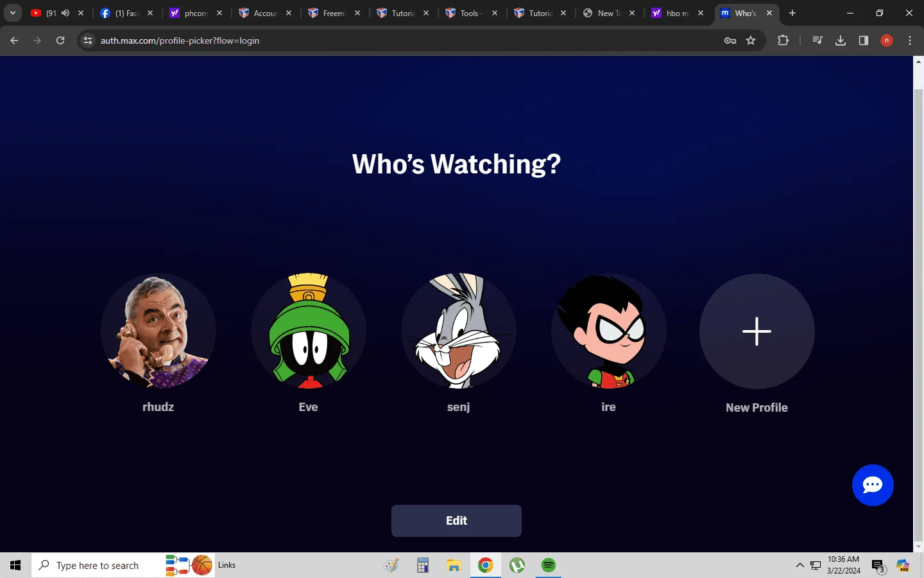Viewport: 924px width, 578px height.
Task: Click the page vertical scrollbar
Action: pyautogui.click(x=918, y=315)
